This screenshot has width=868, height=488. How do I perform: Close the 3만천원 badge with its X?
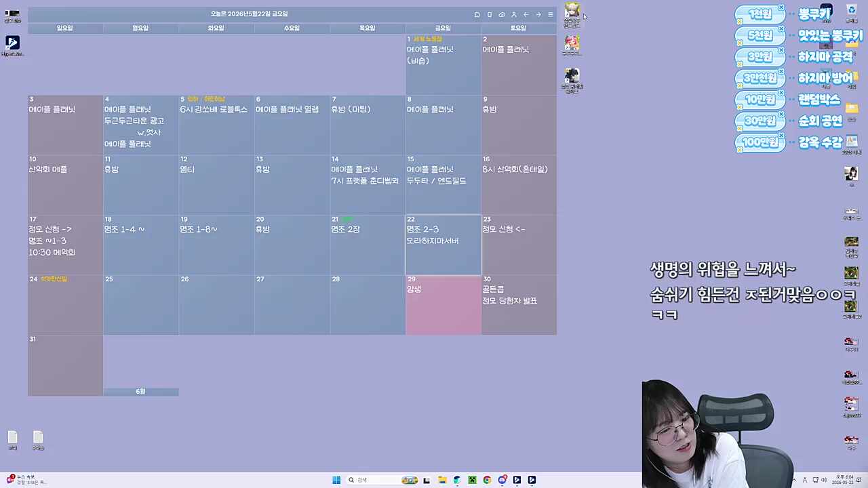[x=781, y=73]
